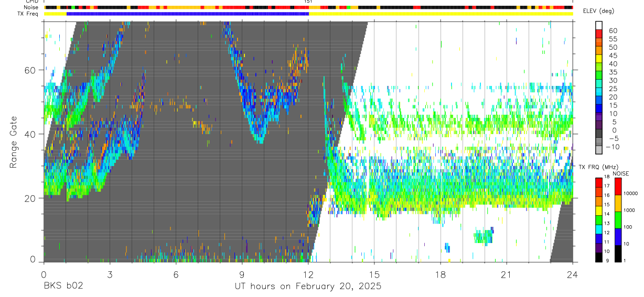Image resolution: width=644 pixels, height=297 pixels.
Task: Click the BKS b02 radar label
Action: point(62,287)
